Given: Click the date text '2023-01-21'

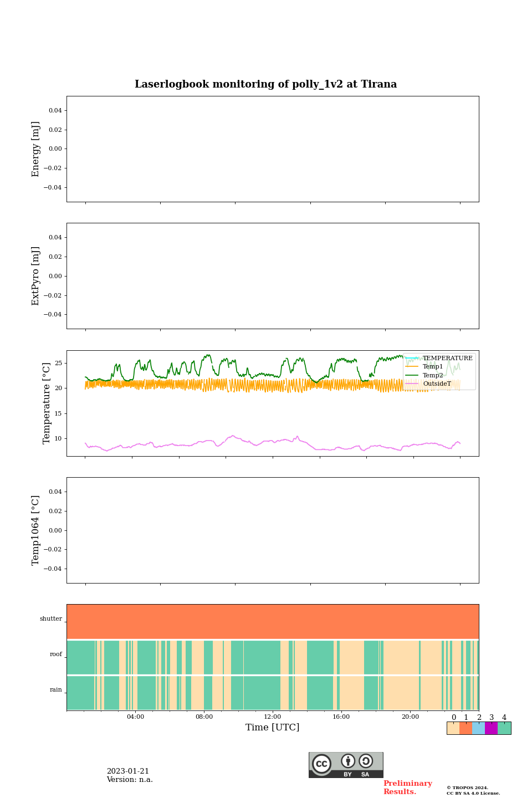Looking at the screenshot, I should tap(128, 771).
